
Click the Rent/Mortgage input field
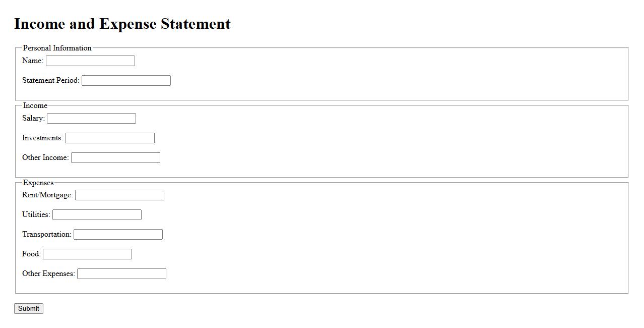(x=119, y=195)
